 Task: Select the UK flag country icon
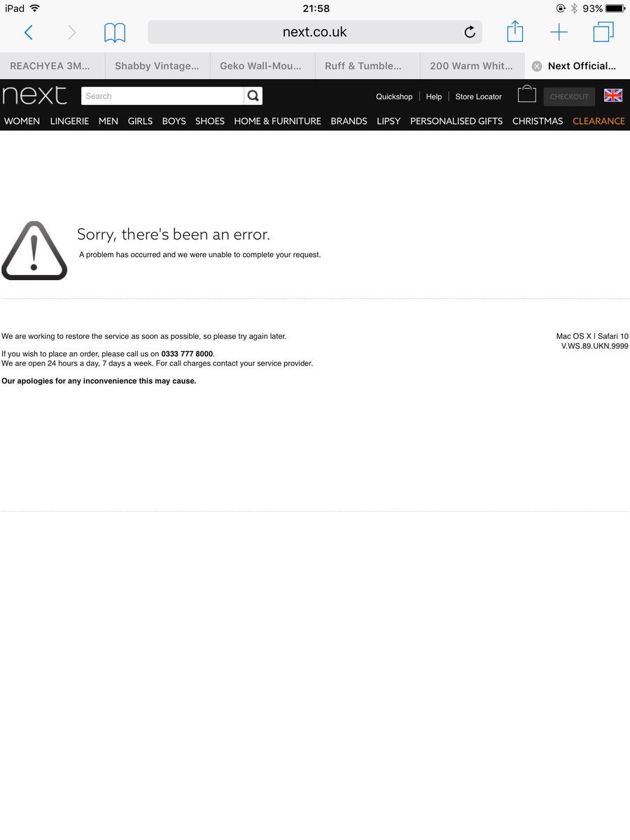coord(613,95)
